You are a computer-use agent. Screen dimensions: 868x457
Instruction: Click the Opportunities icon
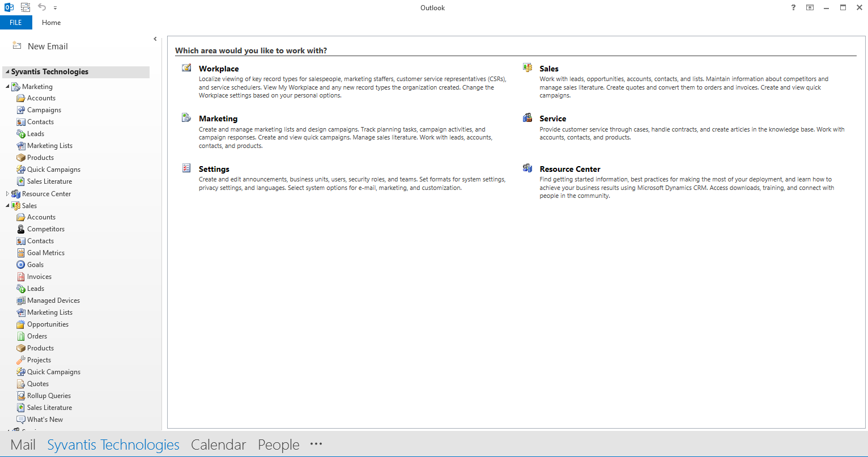(x=21, y=324)
